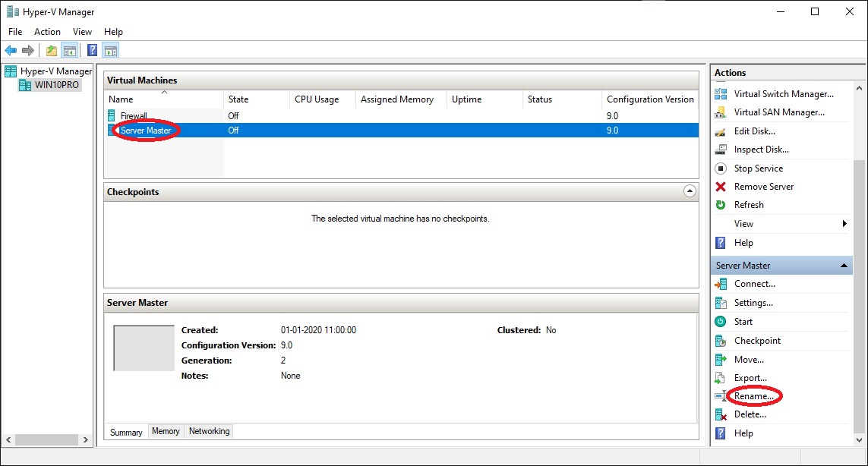Sort by the Assigned Memory column header
Image resolution: width=868 pixels, height=466 pixels.
pos(401,99)
